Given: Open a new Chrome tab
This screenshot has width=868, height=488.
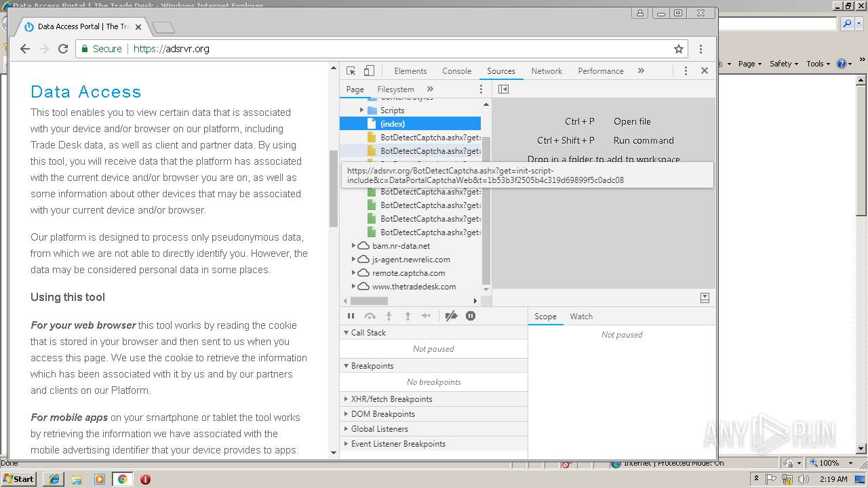Looking at the screenshot, I should coord(163,27).
